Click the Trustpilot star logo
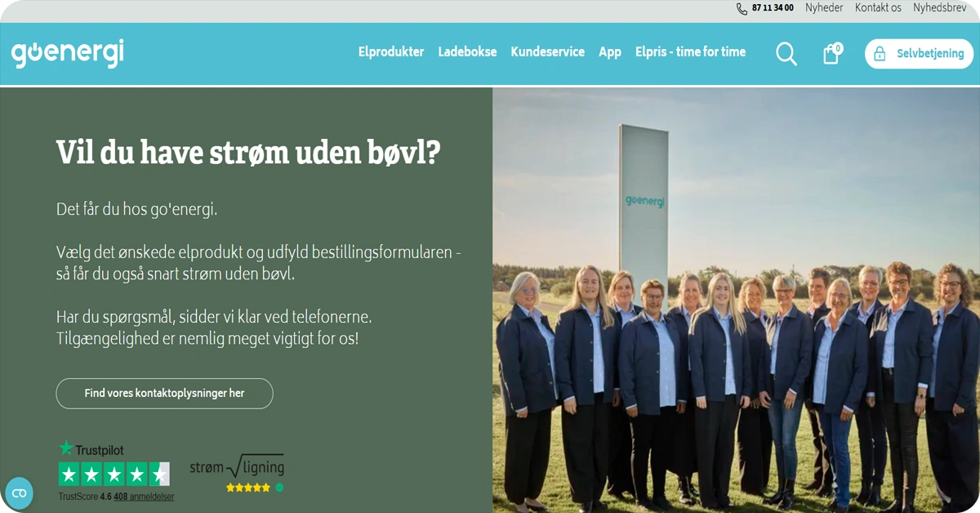 [x=91, y=449]
